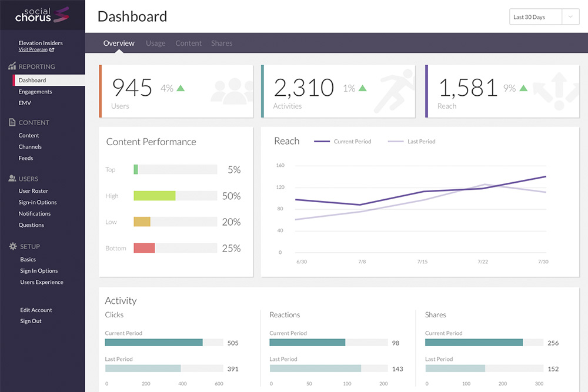Click the Low performance yellow bar
This screenshot has height=392, width=588.
pos(142,222)
